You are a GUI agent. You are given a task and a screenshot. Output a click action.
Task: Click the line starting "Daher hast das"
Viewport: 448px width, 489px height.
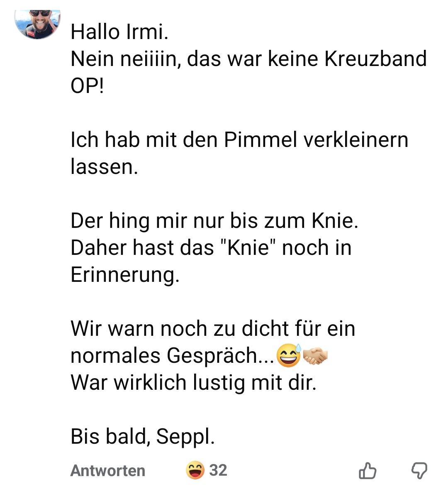click(211, 248)
